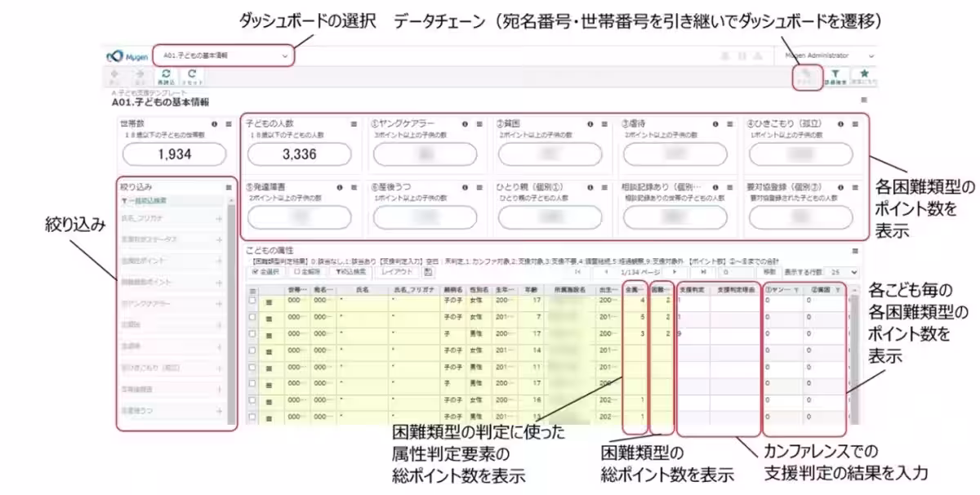Open the 子どもの人数 card menu icon
The width and height of the screenshot is (980, 495).
[354, 124]
